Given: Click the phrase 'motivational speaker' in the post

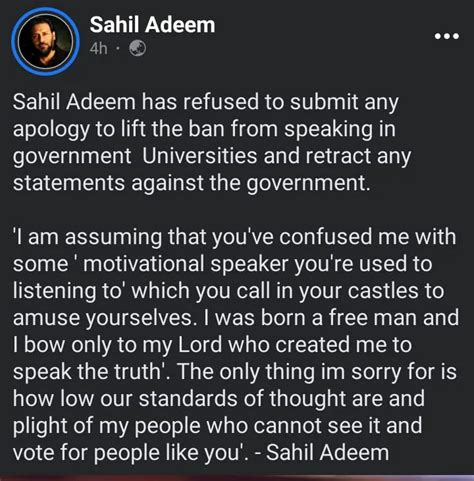Looking at the screenshot, I should [186, 264].
